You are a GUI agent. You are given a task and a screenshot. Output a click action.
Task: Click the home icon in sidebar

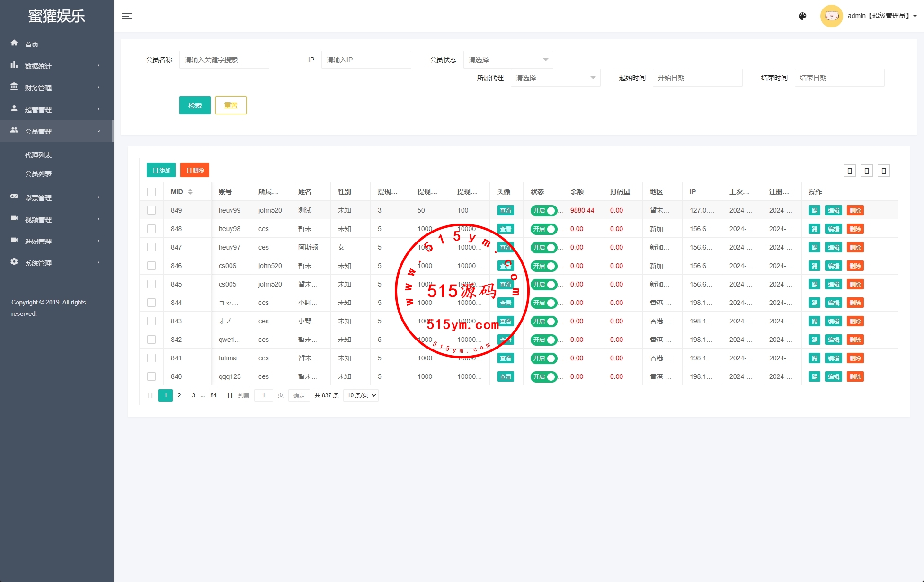(x=14, y=43)
